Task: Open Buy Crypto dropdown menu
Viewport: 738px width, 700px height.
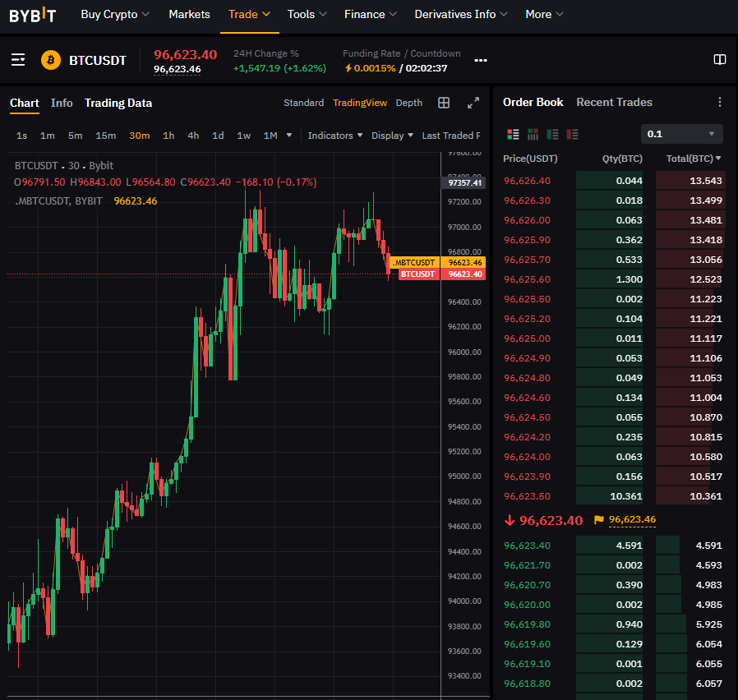Action: [x=115, y=15]
